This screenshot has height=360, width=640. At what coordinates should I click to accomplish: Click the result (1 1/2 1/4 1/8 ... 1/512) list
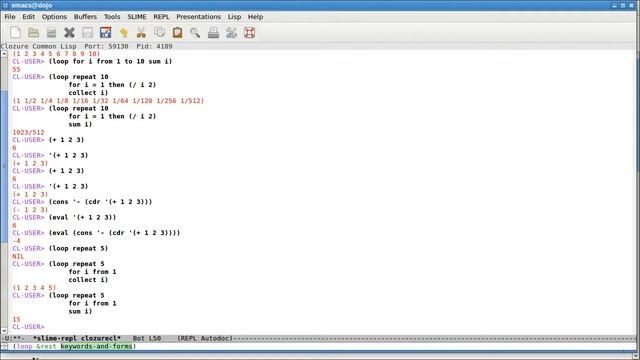coord(108,100)
